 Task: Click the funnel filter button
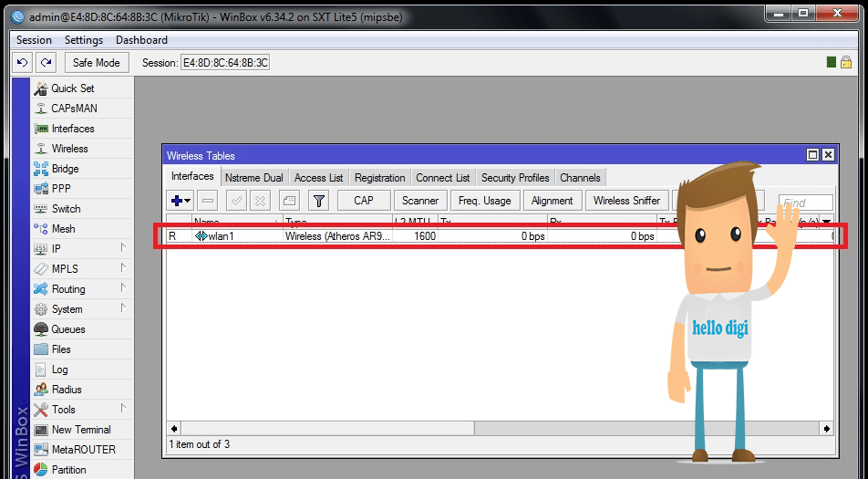point(319,201)
